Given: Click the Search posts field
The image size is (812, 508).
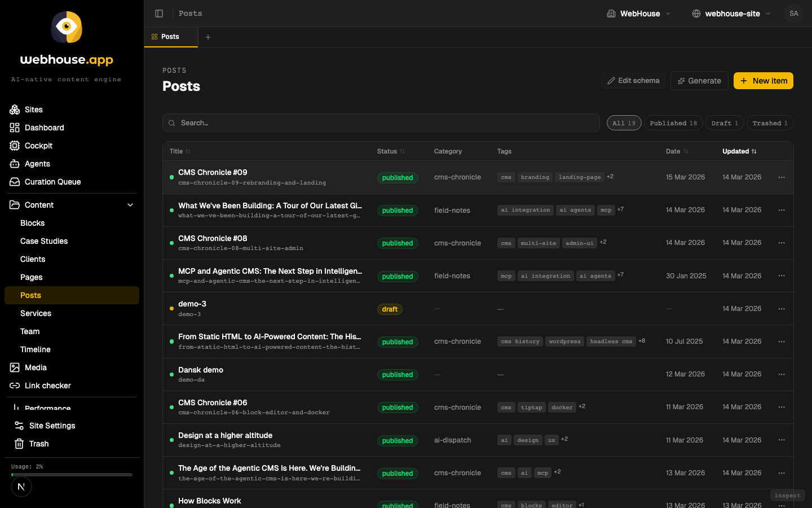Looking at the screenshot, I should pos(381,123).
